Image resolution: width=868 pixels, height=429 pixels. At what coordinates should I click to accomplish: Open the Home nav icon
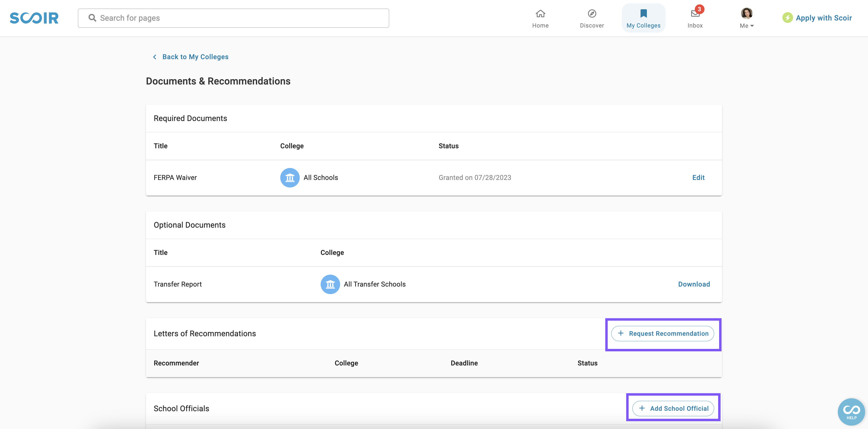pos(540,14)
